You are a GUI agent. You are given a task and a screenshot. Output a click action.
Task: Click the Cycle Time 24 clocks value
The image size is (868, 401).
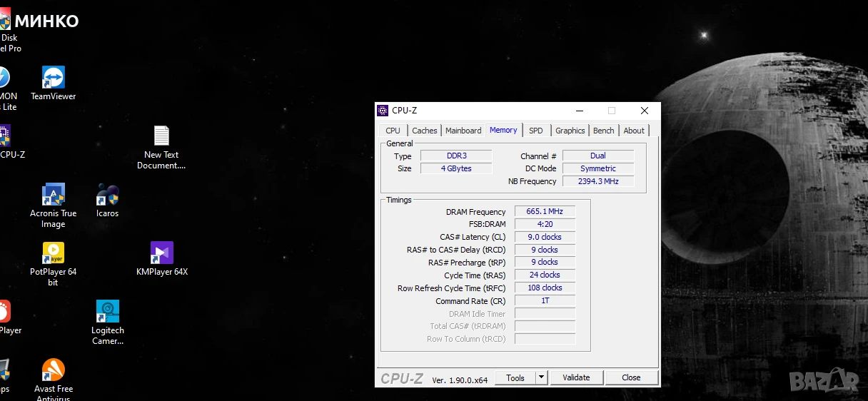click(x=545, y=275)
